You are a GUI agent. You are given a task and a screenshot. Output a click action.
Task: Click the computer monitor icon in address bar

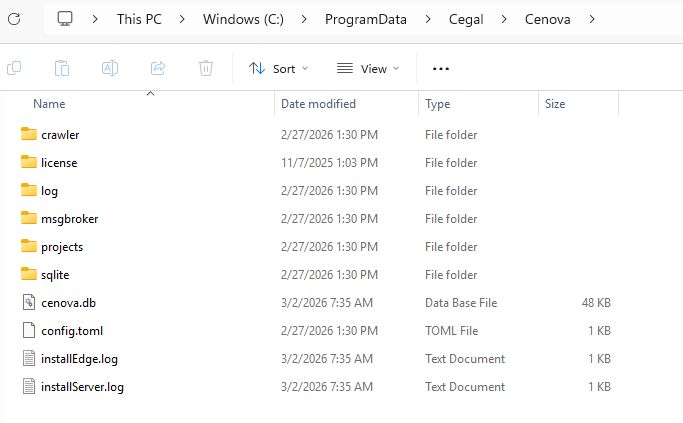point(65,19)
